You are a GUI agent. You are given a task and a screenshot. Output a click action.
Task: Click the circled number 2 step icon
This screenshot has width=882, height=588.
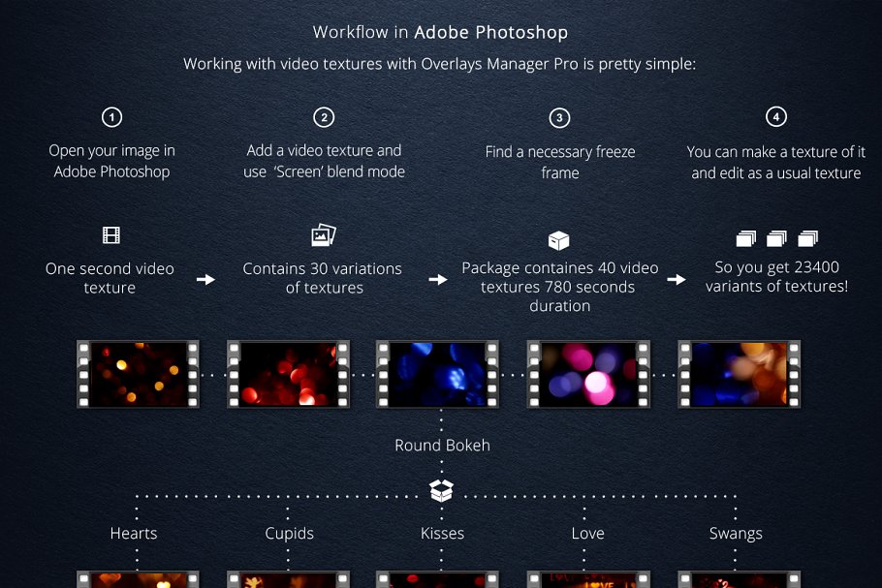(324, 118)
